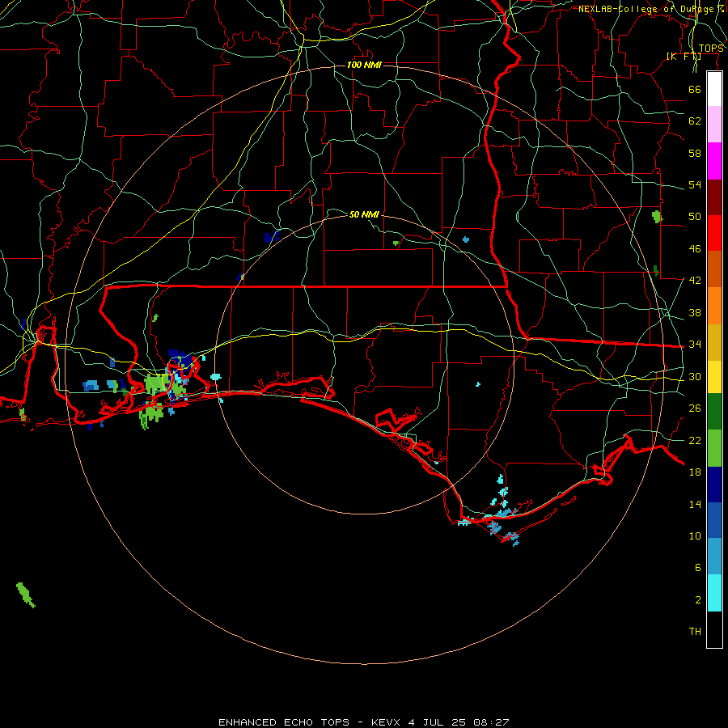Image resolution: width=728 pixels, height=728 pixels.
Task: Click the K FT units label
Action: point(684,56)
